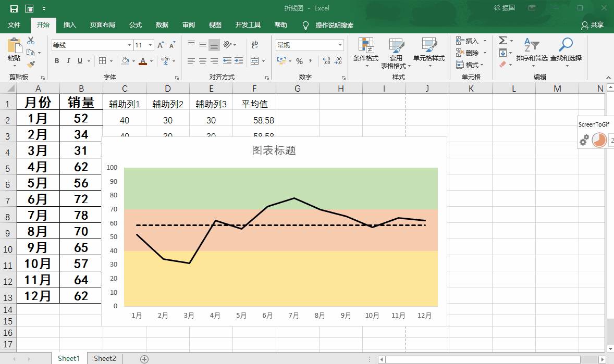Image resolution: width=614 pixels, height=364 pixels.
Task: Increase font size with the larger A icon
Action: click(x=161, y=45)
